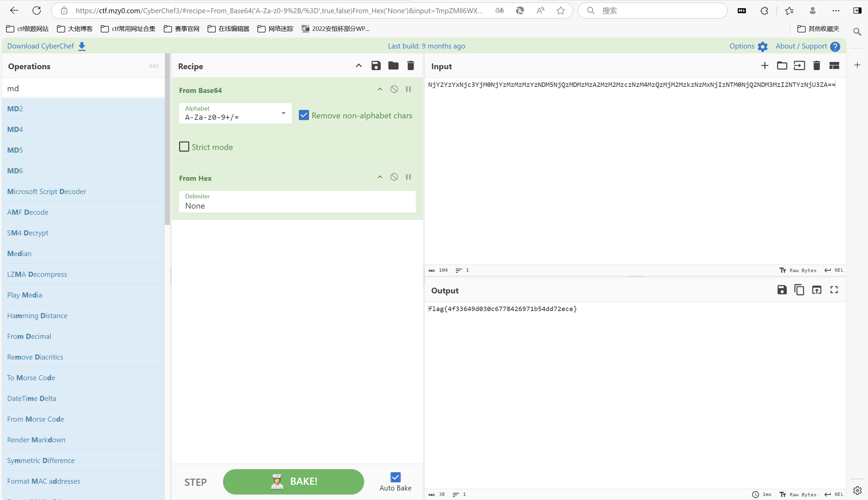Clear the recipe with the trash icon
The image size is (868, 500).
click(x=411, y=65)
